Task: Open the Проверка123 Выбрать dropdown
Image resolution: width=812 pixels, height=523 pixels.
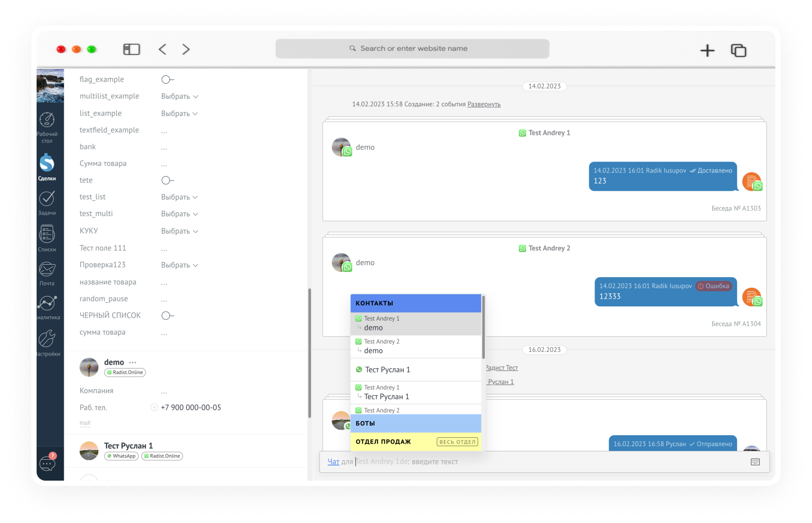Action: (179, 265)
